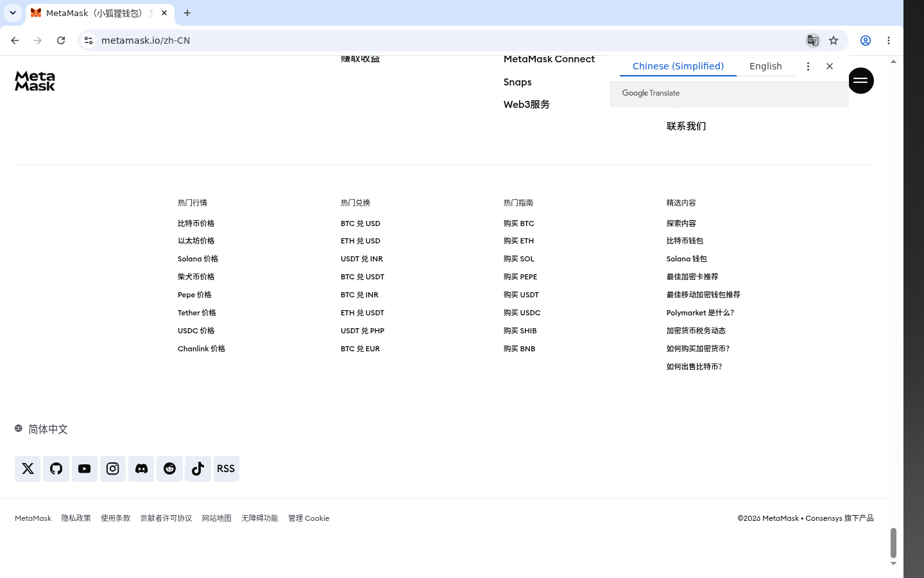
Task: Open the 探索内容 link
Action: click(681, 223)
